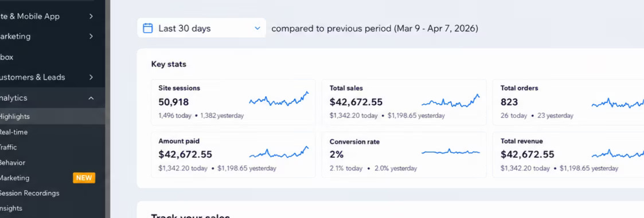Open the Last 30 days dropdown

click(202, 28)
